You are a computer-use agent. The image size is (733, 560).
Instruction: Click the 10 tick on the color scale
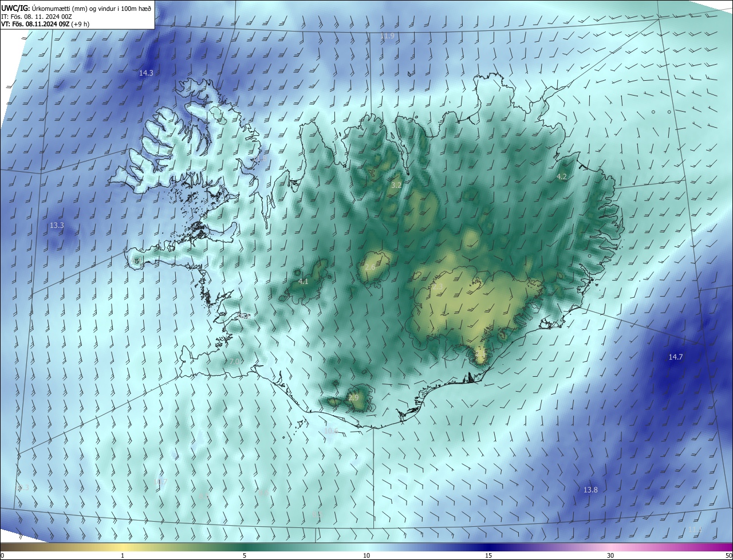click(366, 555)
